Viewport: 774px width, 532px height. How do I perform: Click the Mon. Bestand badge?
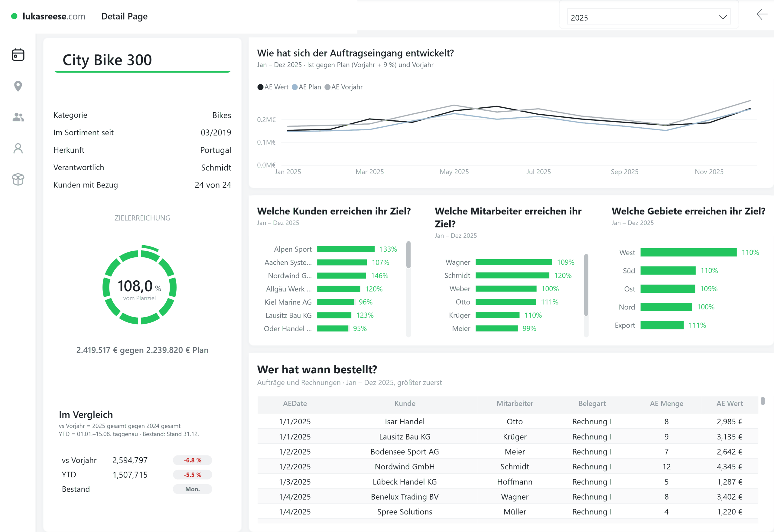(192, 489)
